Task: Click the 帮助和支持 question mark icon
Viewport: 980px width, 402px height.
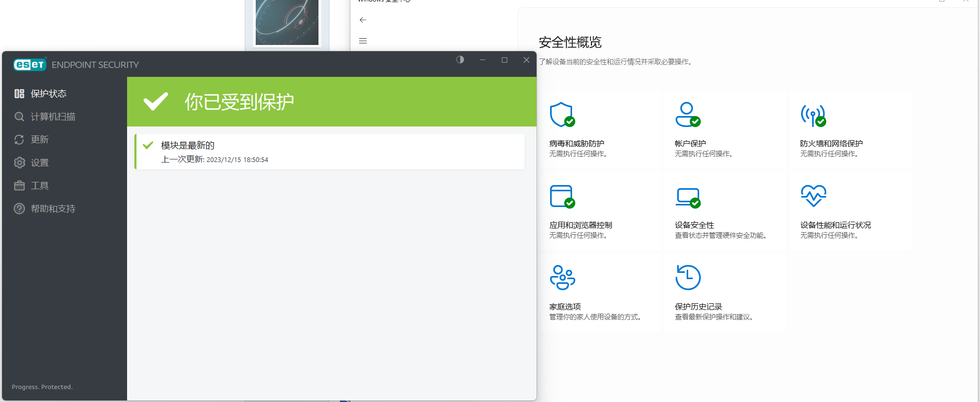Action: click(19, 209)
